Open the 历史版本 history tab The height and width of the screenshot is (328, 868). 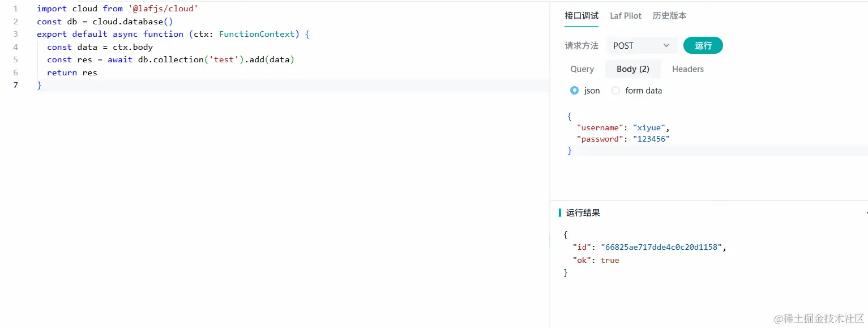pos(669,16)
